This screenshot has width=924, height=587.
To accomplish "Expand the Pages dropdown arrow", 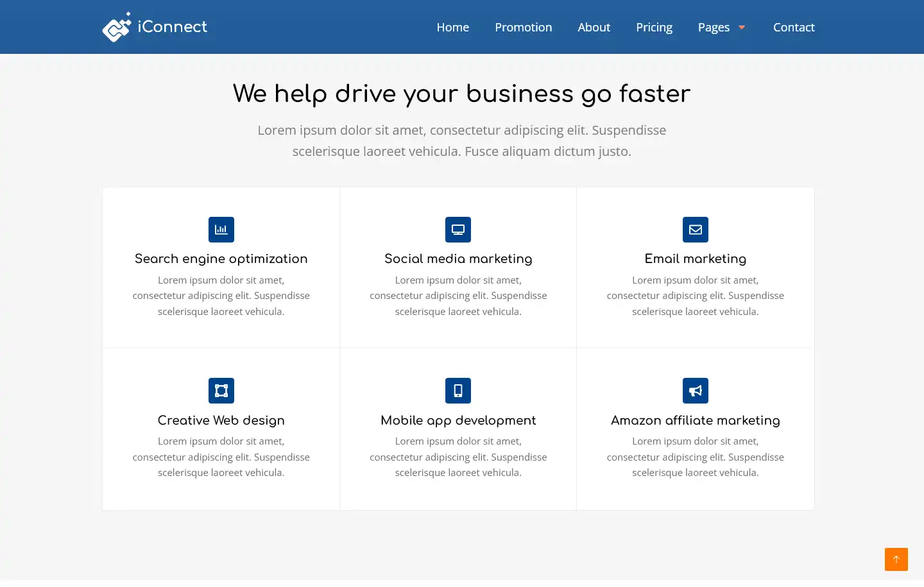I will (x=742, y=28).
